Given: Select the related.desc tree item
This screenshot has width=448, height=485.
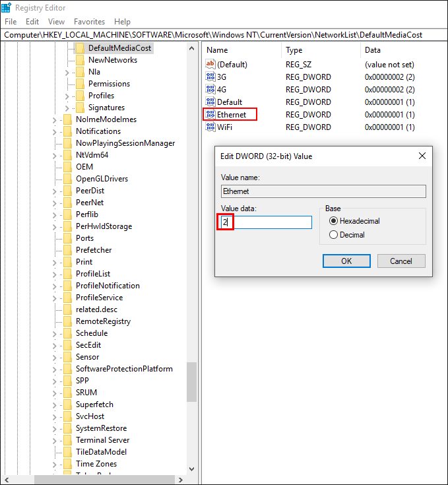Looking at the screenshot, I should (x=96, y=309).
